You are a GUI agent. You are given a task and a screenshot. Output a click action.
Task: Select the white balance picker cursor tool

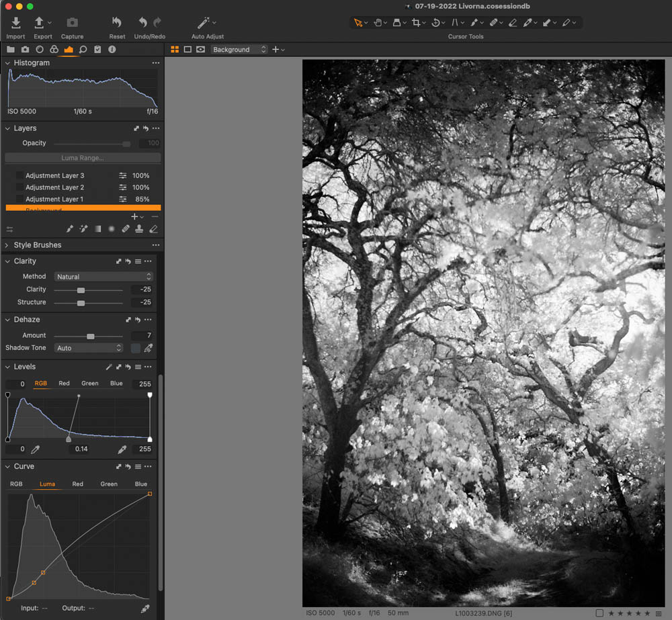click(528, 23)
